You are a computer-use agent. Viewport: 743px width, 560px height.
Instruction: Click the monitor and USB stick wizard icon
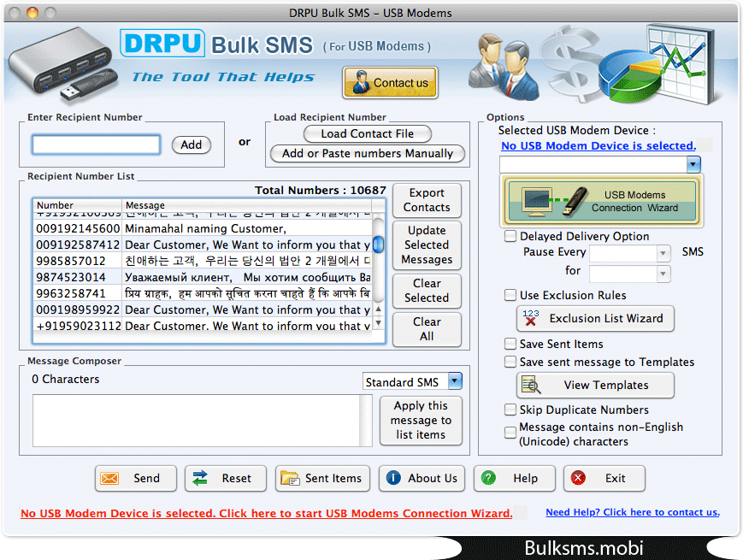click(554, 201)
